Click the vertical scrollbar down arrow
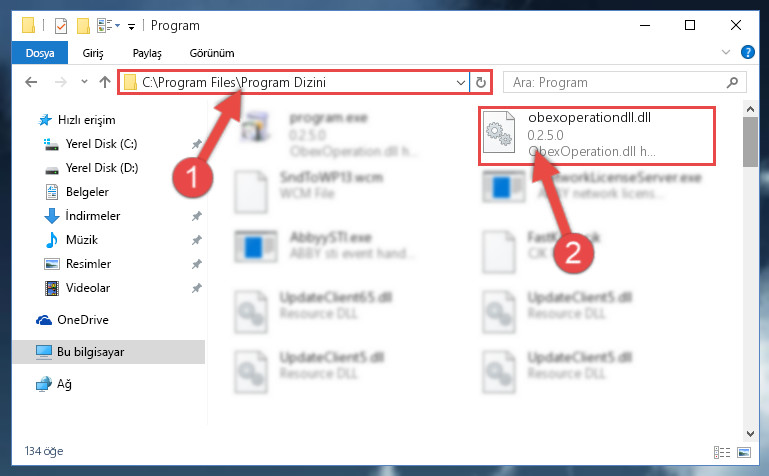The height and width of the screenshot is (476, 769). tap(750, 433)
